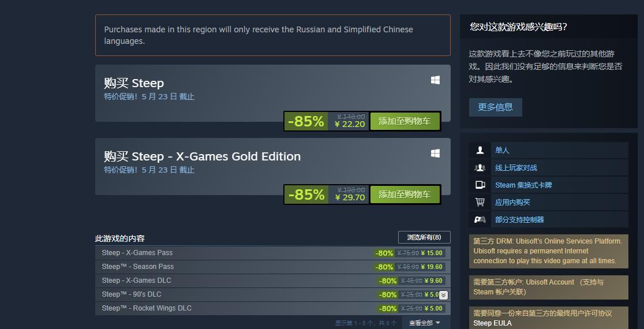Viewport: 644px width, 329px height.
Task: Click the partial controller support gamepad icon
Action: point(480,220)
